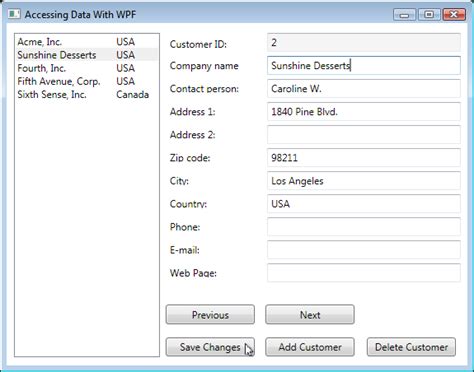Click the application icon in the title bar
Screen dimensions: 474x372
click(x=14, y=14)
